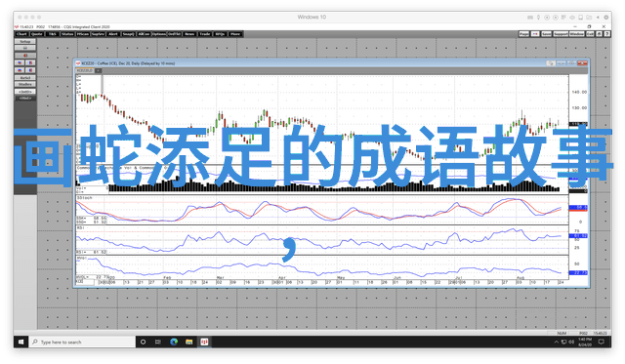
Task: Click the Alert toolbar button
Action: point(113,34)
